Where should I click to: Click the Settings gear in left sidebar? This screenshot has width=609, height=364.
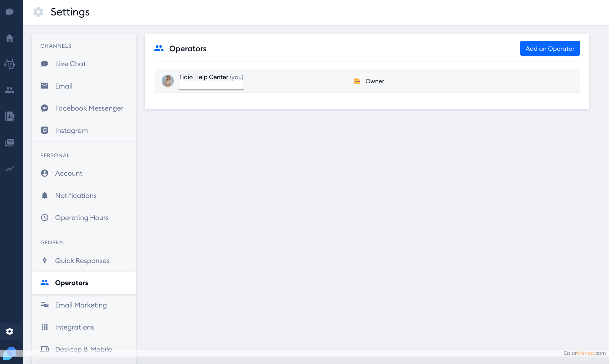(x=10, y=331)
